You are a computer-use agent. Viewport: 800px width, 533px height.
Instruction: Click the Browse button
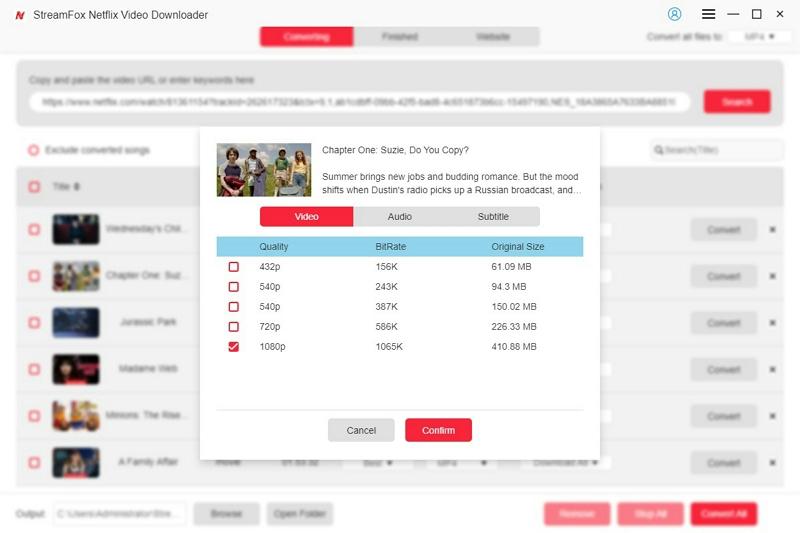227,514
